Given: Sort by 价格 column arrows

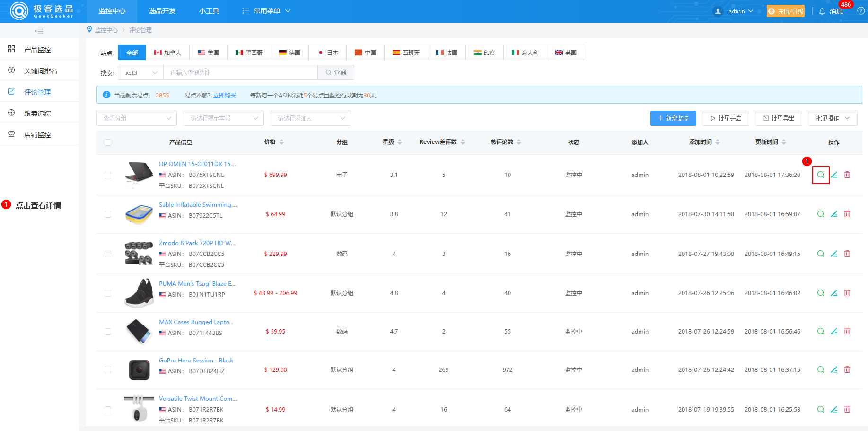Looking at the screenshot, I should coord(281,142).
